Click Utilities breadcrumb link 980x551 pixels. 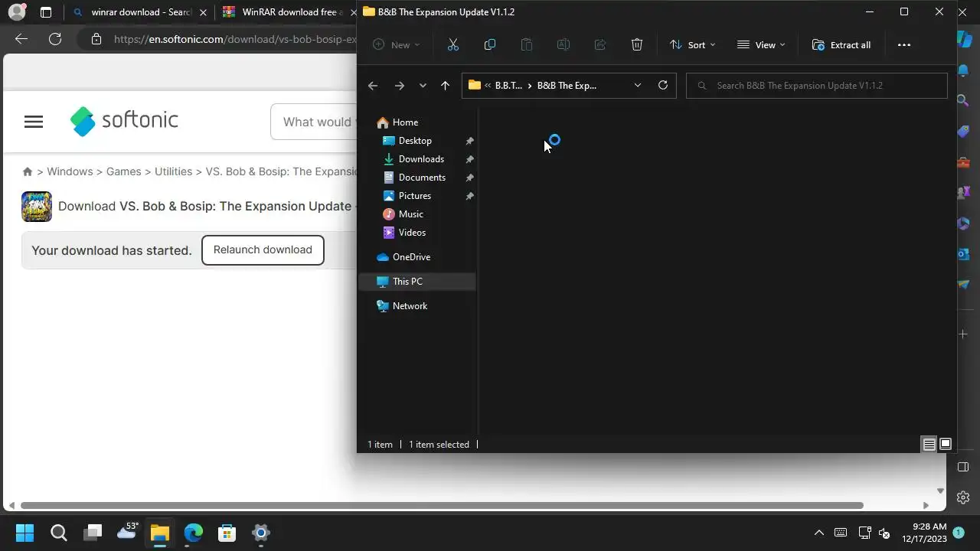(x=173, y=171)
